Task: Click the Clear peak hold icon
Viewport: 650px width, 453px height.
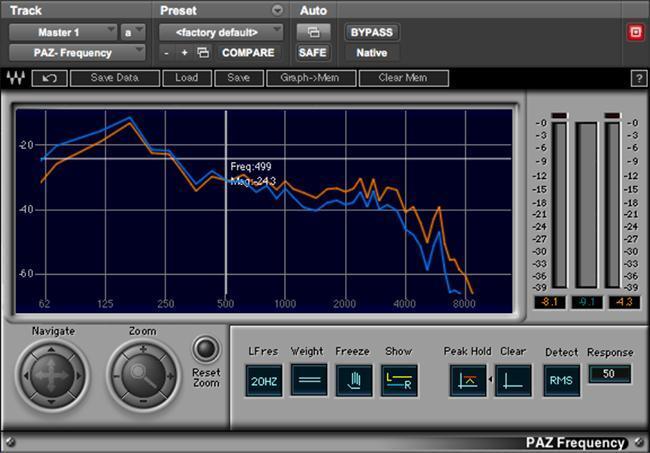Action: point(513,380)
